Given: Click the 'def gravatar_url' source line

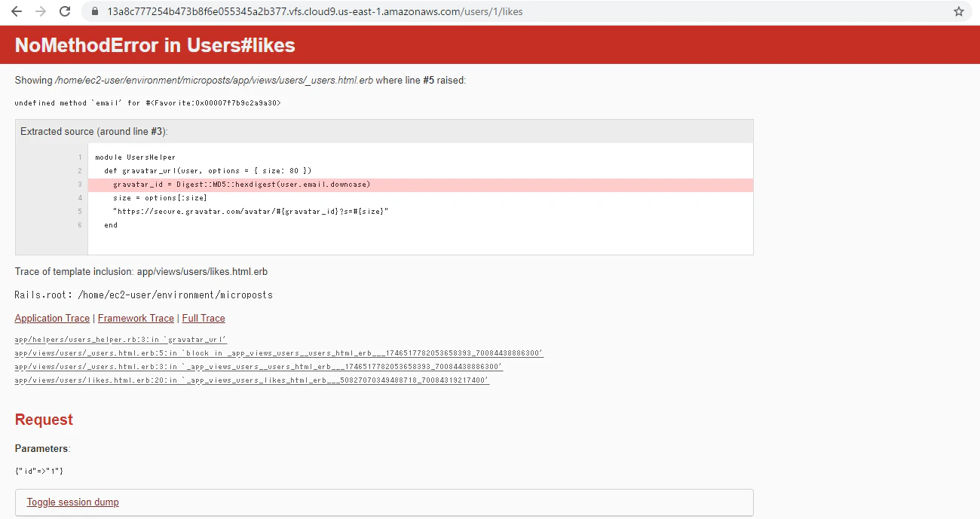Looking at the screenshot, I should click(x=207, y=171).
